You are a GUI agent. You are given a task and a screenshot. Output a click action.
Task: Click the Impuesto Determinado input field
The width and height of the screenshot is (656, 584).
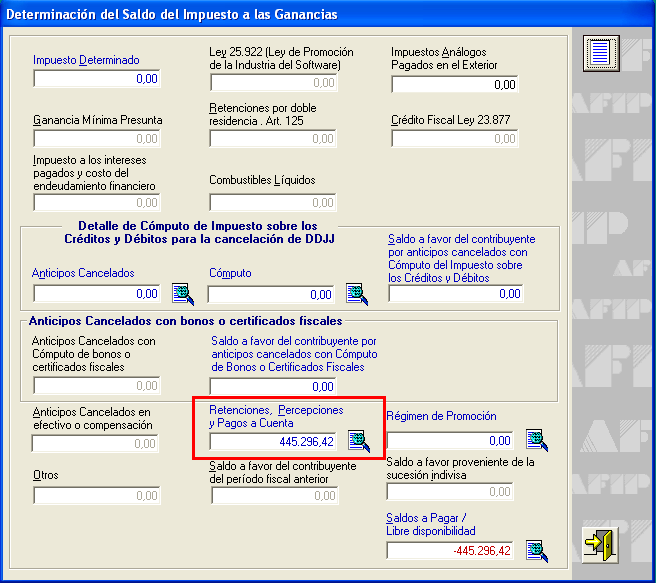(x=96, y=78)
